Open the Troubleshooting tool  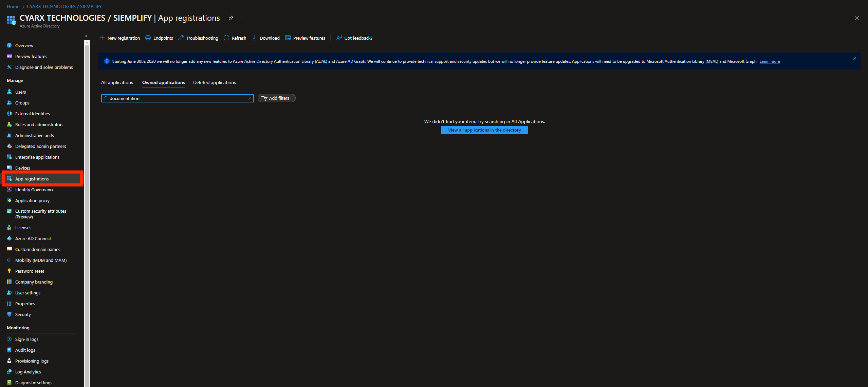(x=198, y=38)
